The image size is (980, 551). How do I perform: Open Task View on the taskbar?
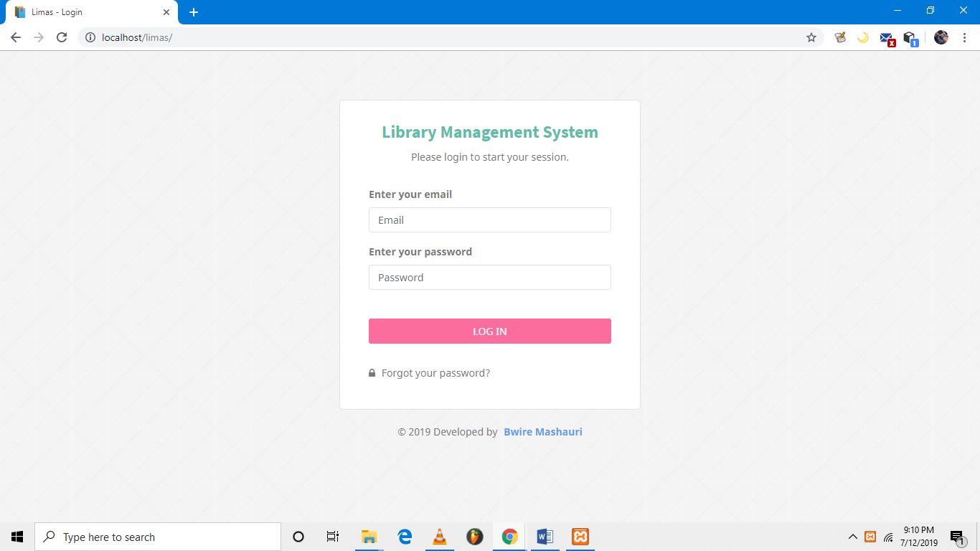(x=333, y=537)
